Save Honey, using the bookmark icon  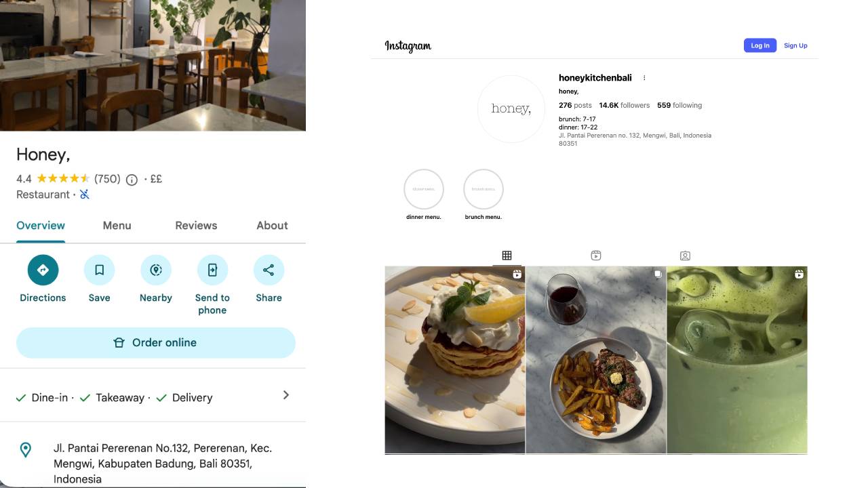click(99, 270)
